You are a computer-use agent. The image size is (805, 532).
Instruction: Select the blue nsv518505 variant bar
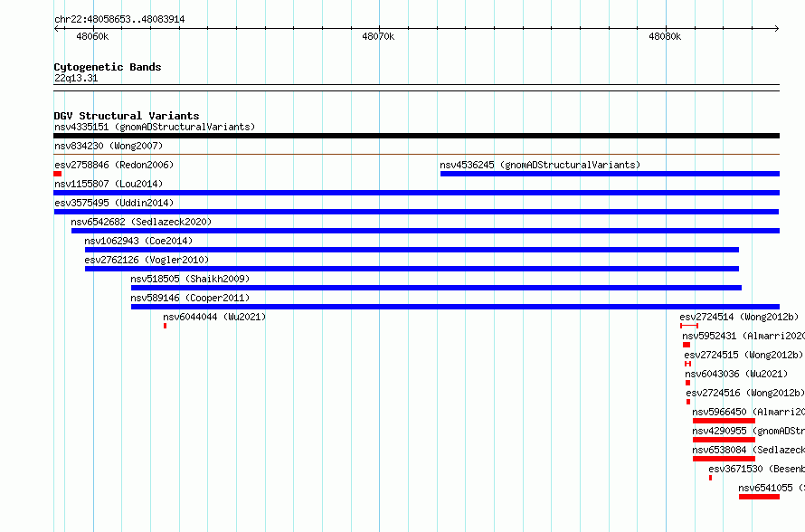(436, 288)
